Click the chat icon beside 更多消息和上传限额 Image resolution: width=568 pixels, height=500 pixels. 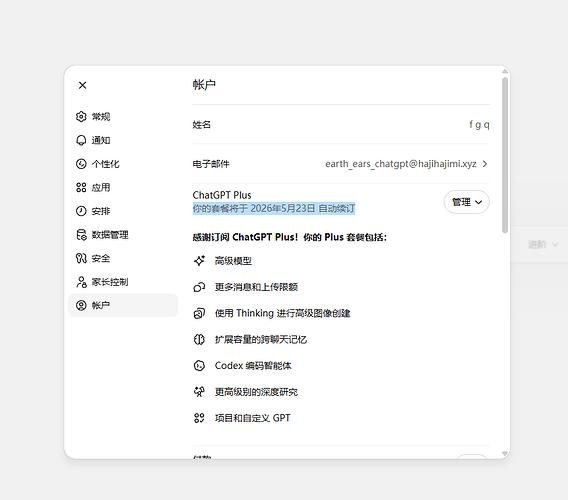click(x=199, y=287)
